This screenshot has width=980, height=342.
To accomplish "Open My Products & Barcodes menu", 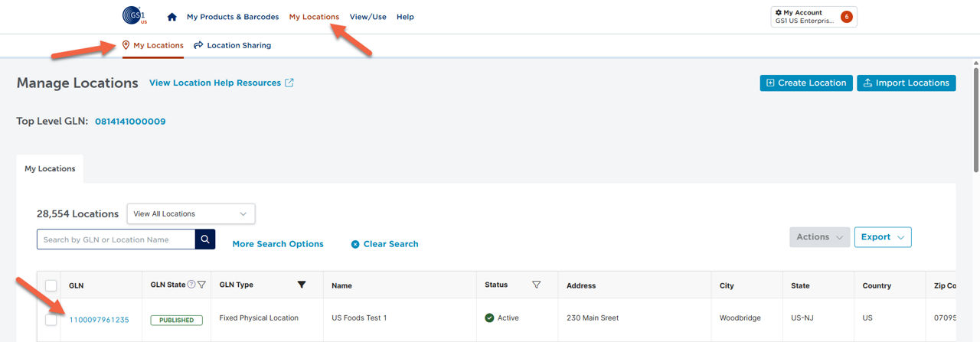I will (x=233, y=17).
